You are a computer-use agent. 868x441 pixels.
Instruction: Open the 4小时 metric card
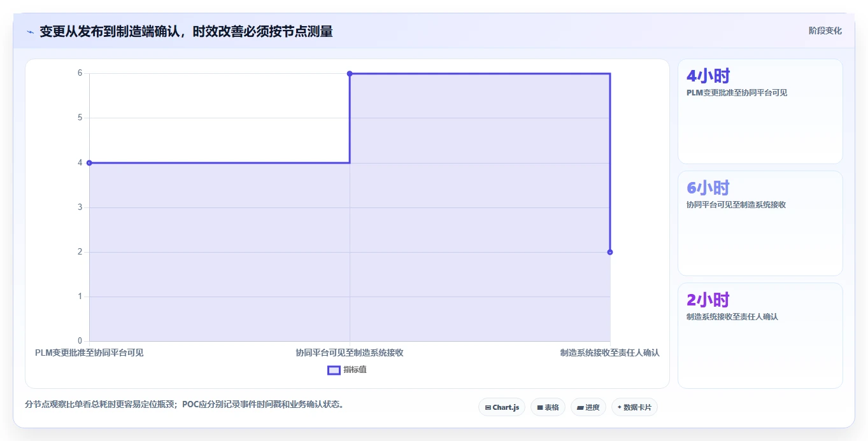tap(760, 111)
